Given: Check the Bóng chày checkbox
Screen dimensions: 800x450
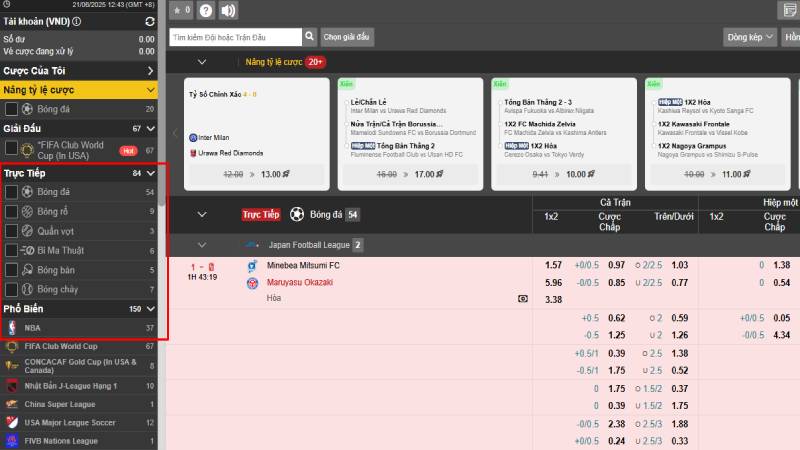Looking at the screenshot, I should (11, 289).
